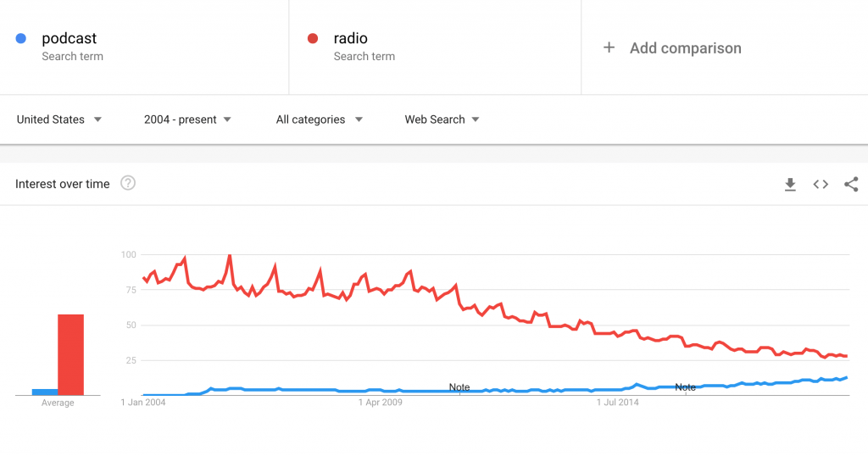Expand the 2004 - present time range
The width and height of the screenshot is (868, 456).
(x=187, y=120)
